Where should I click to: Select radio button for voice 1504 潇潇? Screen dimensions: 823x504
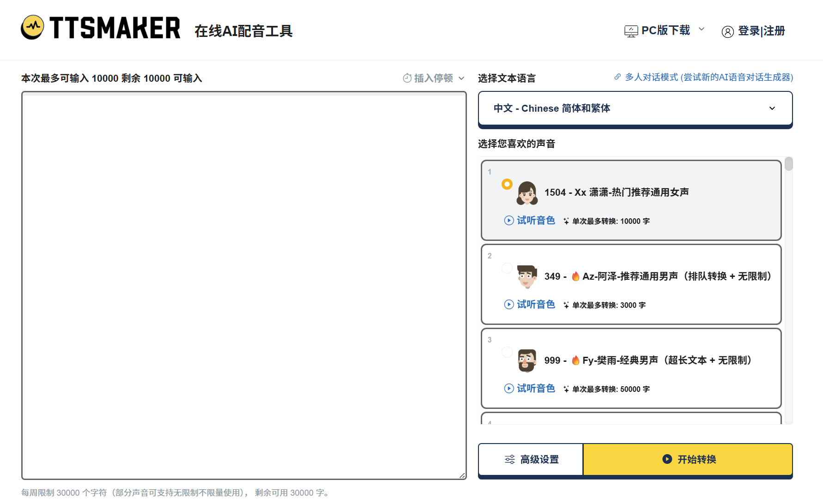(507, 184)
